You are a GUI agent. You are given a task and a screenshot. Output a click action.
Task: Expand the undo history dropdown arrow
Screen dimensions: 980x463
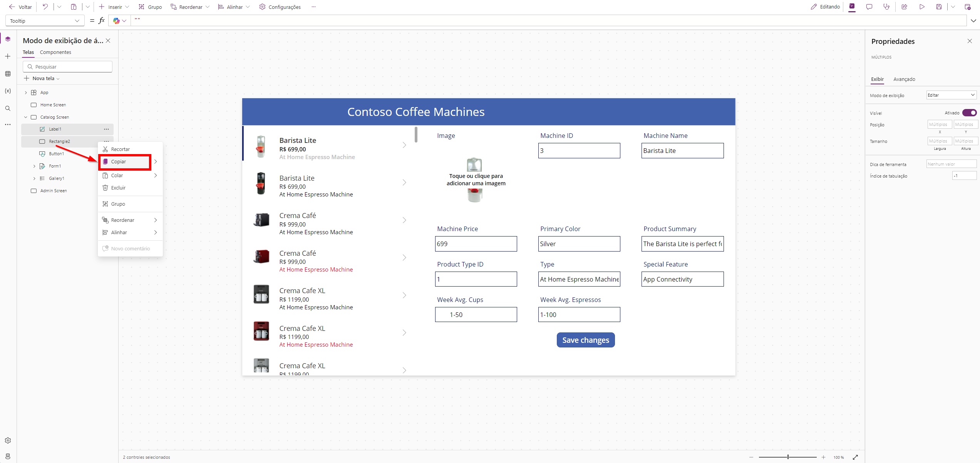(x=59, y=7)
